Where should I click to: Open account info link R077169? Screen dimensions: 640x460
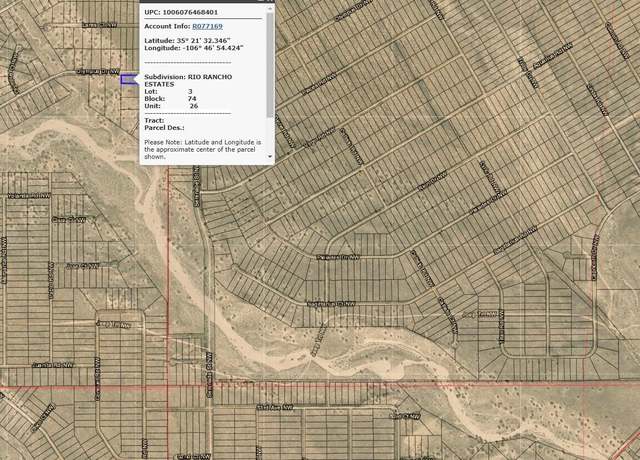[207, 26]
